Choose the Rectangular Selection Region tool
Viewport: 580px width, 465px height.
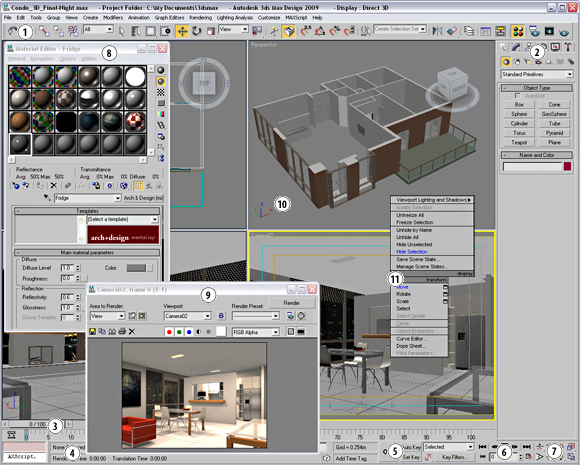150,31
